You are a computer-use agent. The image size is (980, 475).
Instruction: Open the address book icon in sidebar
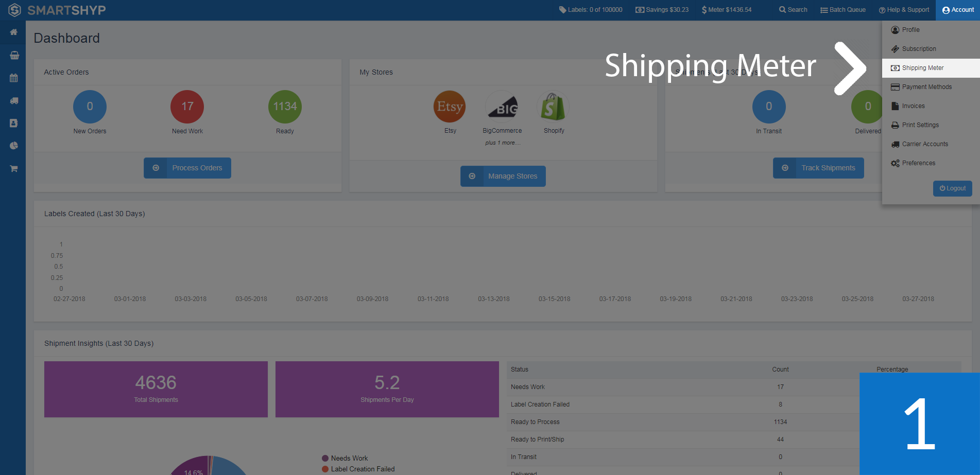[14, 123]
